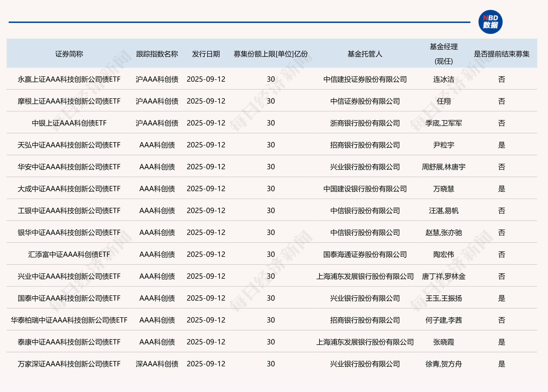Select 摩根上证AAA科技创新公司债ETF cell

pyautogui.click(x=69, y=101)
